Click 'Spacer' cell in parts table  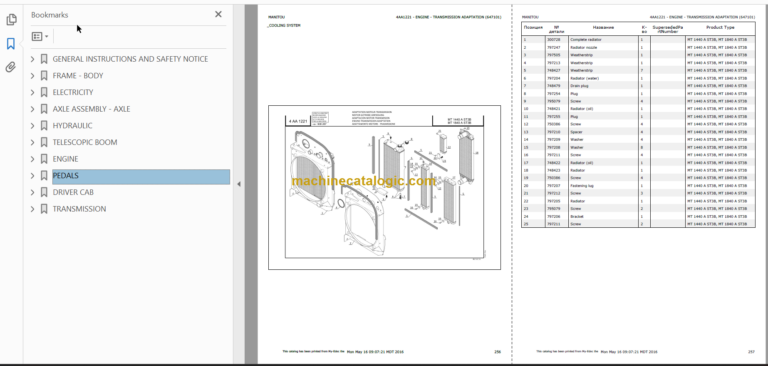click(x=576, y=132)
